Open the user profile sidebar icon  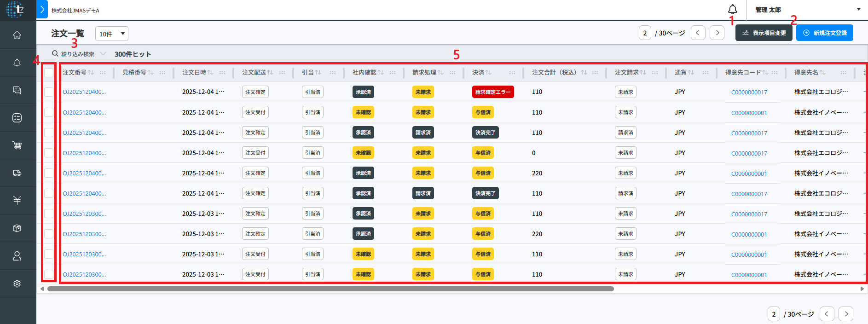point(17,256)
